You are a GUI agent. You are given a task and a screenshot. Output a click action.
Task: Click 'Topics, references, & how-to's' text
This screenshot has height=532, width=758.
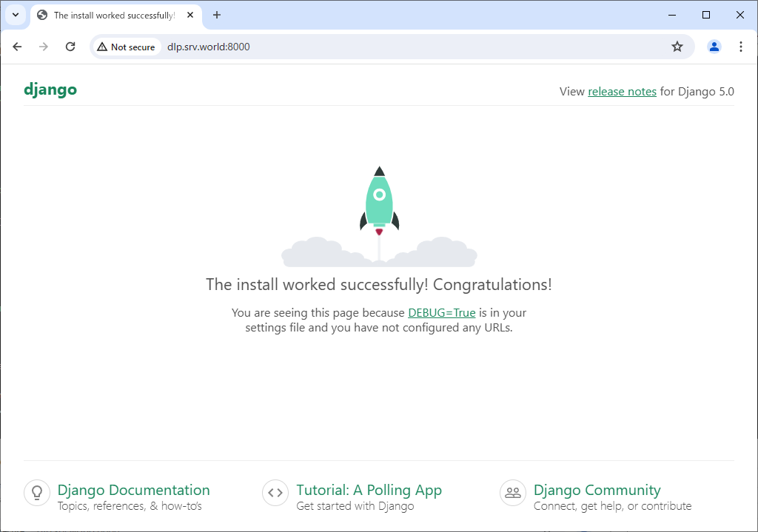pos(130,506)
